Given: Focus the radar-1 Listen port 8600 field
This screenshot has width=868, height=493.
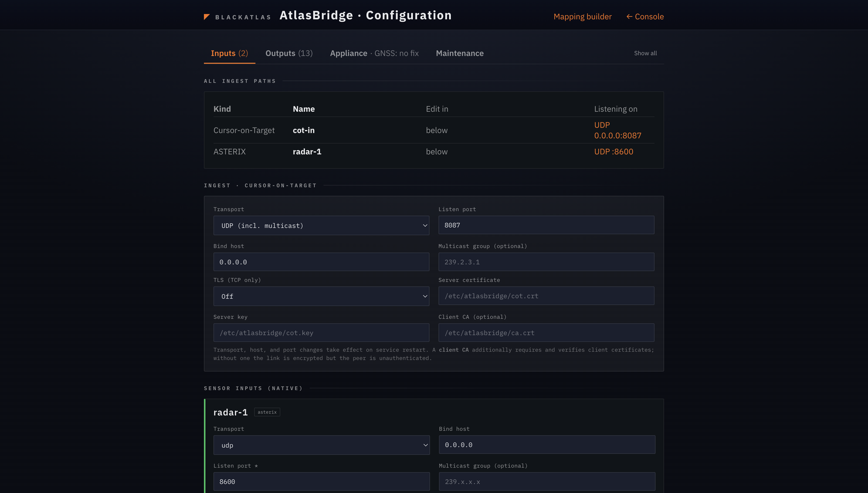Looking at the screenshot, I should [x=322, y=482].
